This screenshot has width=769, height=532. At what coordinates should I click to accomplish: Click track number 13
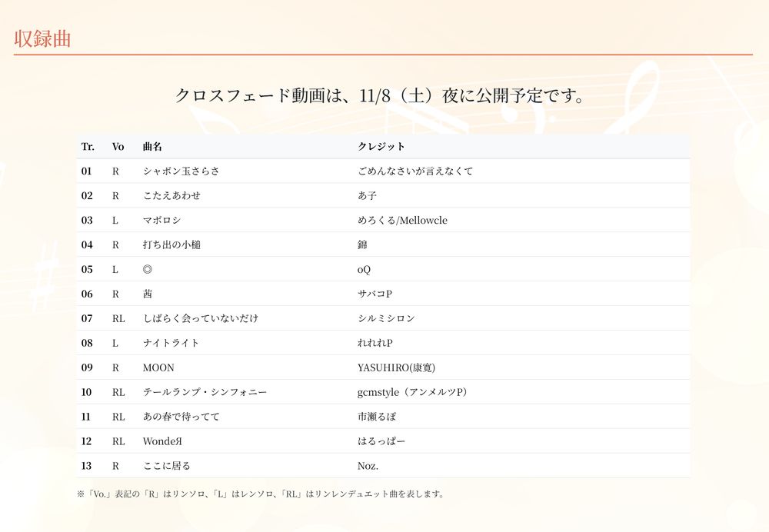tap(86, 466)
